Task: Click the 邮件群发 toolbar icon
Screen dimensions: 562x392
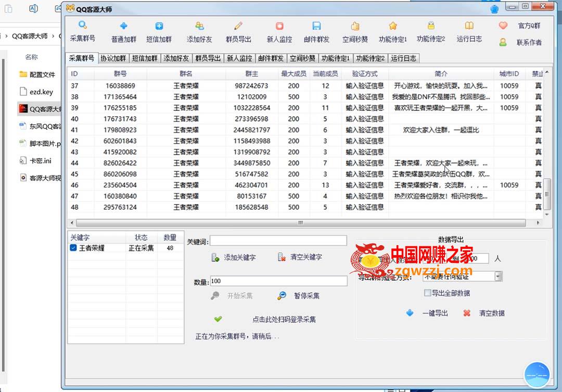Action: 316,26
